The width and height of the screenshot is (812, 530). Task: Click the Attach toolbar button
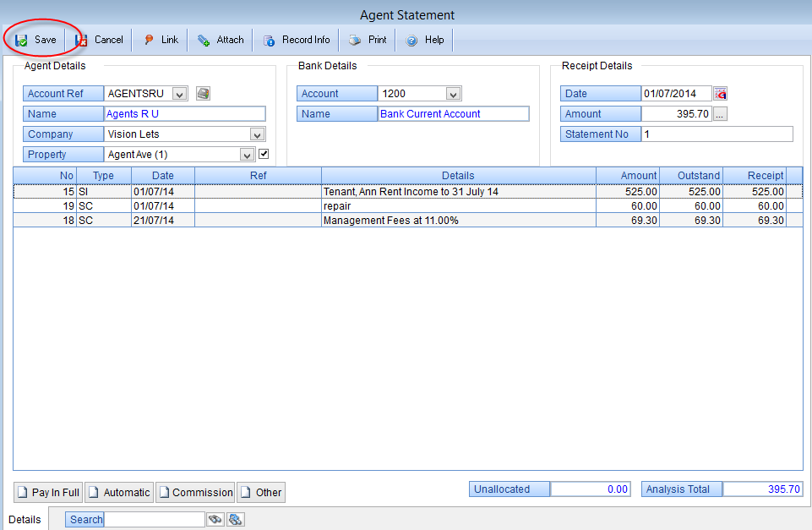point(221,40)
